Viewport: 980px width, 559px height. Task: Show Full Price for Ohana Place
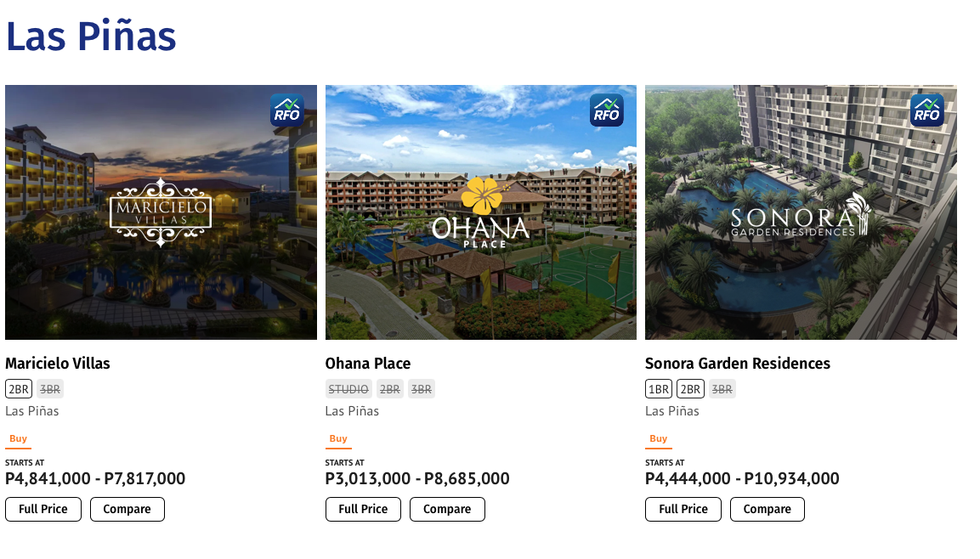[x=363, y=509]
